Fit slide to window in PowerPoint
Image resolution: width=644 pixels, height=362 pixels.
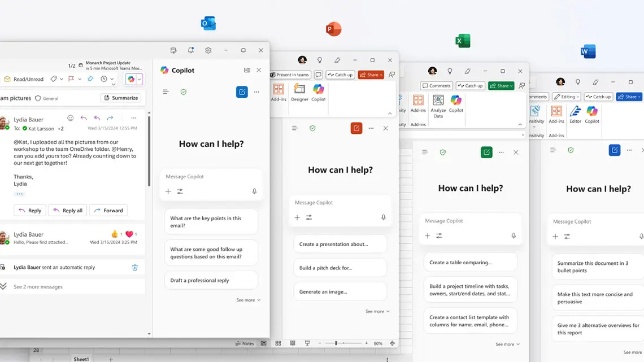392,343
